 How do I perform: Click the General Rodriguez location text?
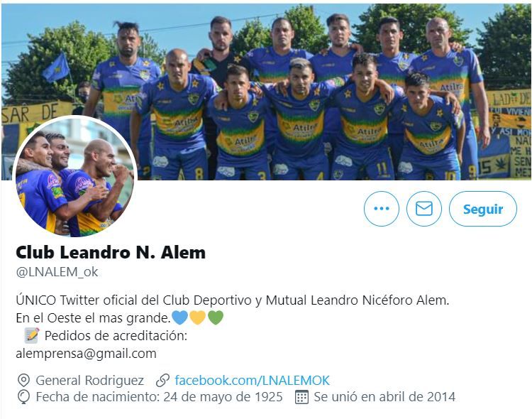[90, 380]
